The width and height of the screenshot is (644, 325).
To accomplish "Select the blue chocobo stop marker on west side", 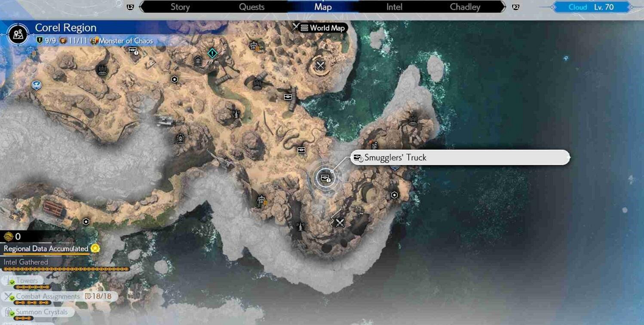I will pyautogui.click(x=37, y=85).
